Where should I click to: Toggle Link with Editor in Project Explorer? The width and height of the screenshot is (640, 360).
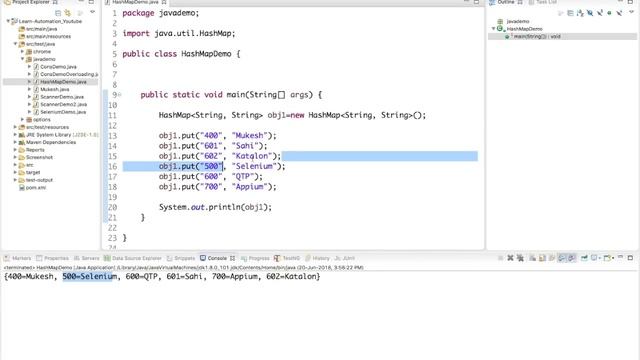pyautogui.click(x=68, y=13)
